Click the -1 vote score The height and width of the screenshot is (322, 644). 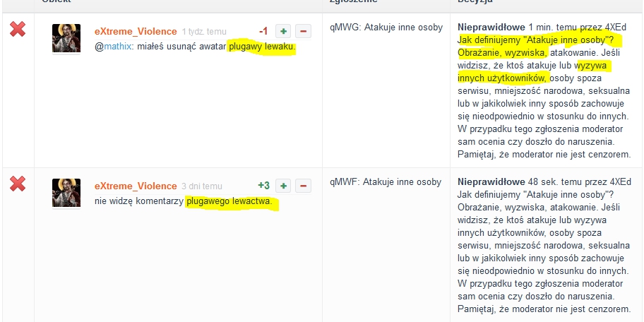click(263, 31)
